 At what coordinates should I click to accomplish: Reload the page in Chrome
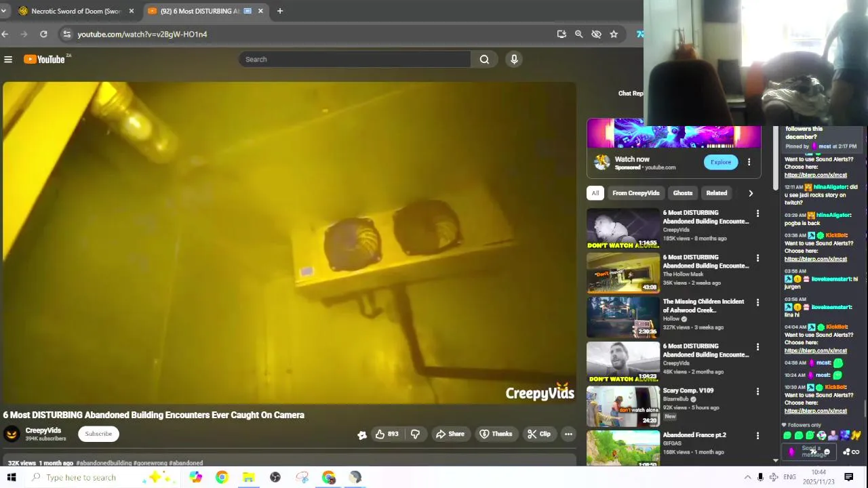tap(43, 34)
